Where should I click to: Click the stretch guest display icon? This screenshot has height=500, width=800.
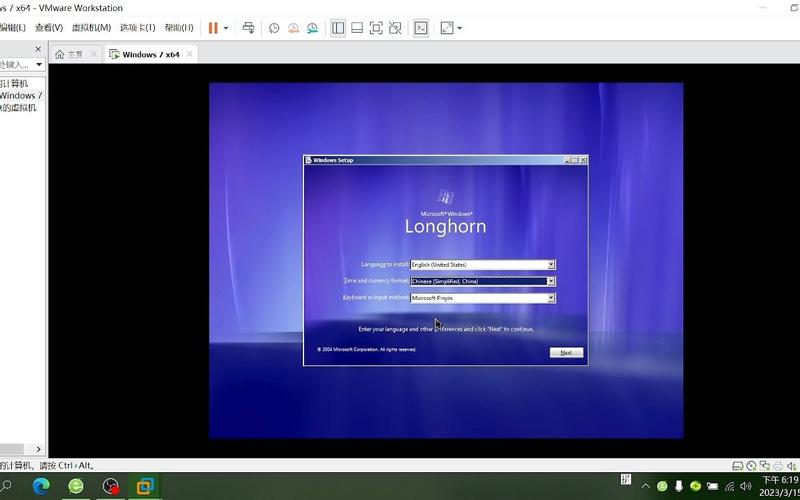click(x=447, y=28)
